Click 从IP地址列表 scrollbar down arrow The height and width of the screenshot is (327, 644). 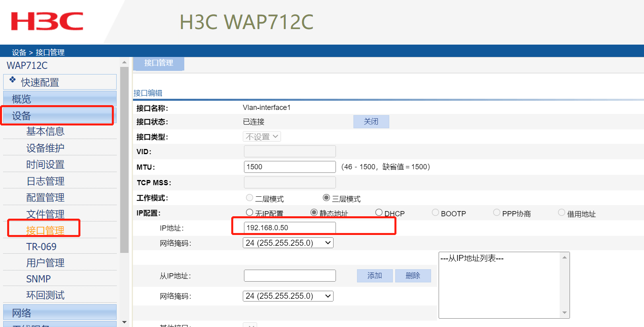click(x=565, y=313)
